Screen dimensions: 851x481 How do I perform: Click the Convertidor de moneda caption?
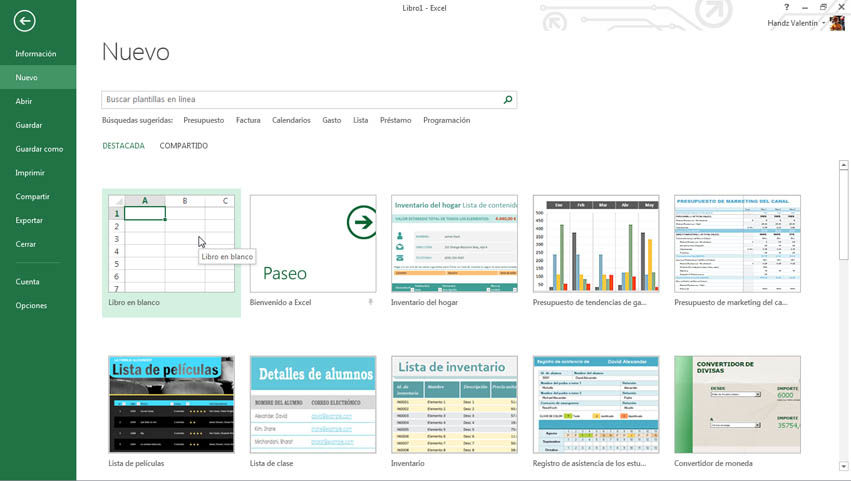point(713,464)
